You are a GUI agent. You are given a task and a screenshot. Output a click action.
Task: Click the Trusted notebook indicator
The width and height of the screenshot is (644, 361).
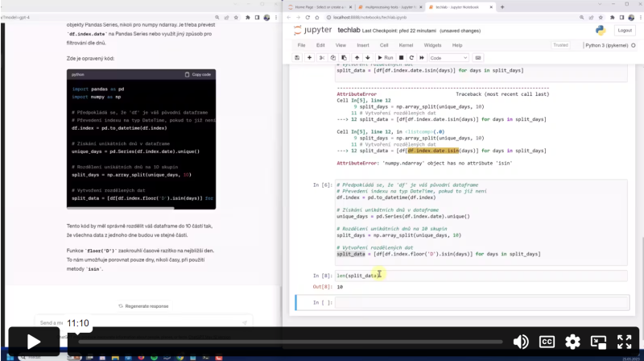tap(560, 45)
